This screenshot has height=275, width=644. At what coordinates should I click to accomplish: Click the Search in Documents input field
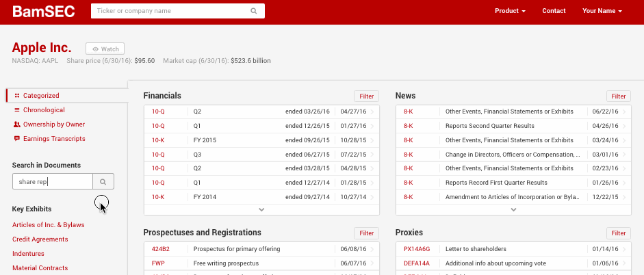(52, 181)
